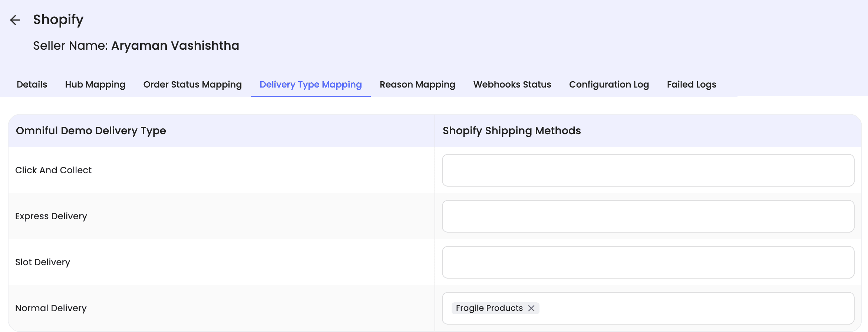Screen dimensions: 868x332
Task: Open the Configuration Log tab
Action: point(609,85)
